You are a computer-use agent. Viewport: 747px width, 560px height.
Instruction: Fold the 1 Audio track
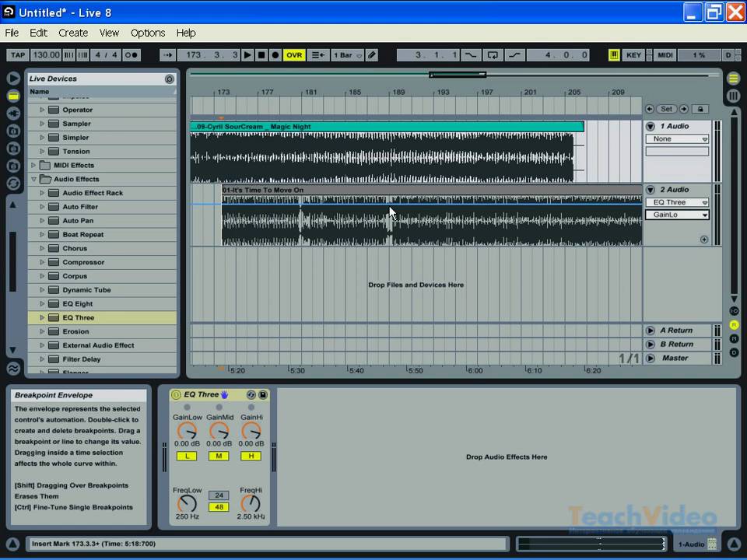[651, 126]
